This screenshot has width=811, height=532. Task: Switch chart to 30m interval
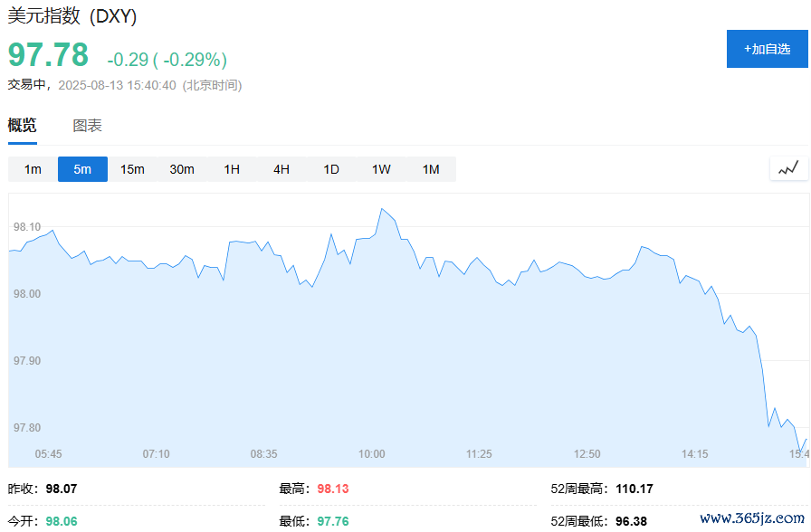coord(182,169)
